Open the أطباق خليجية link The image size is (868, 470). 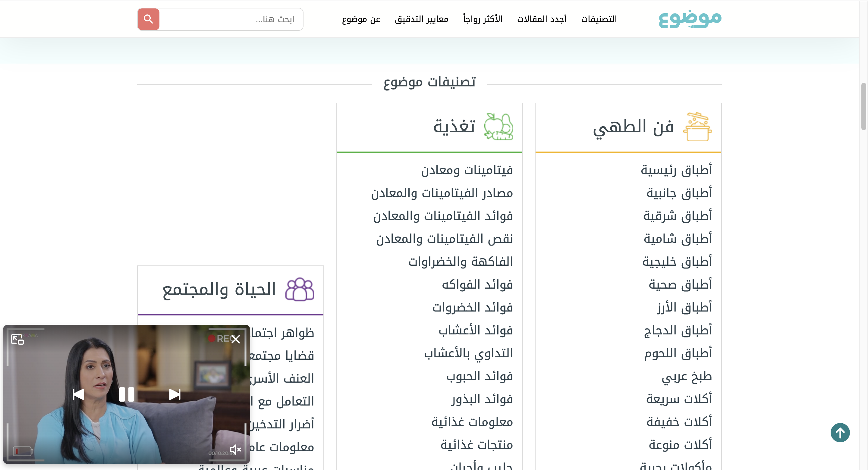tap(677, 262)
